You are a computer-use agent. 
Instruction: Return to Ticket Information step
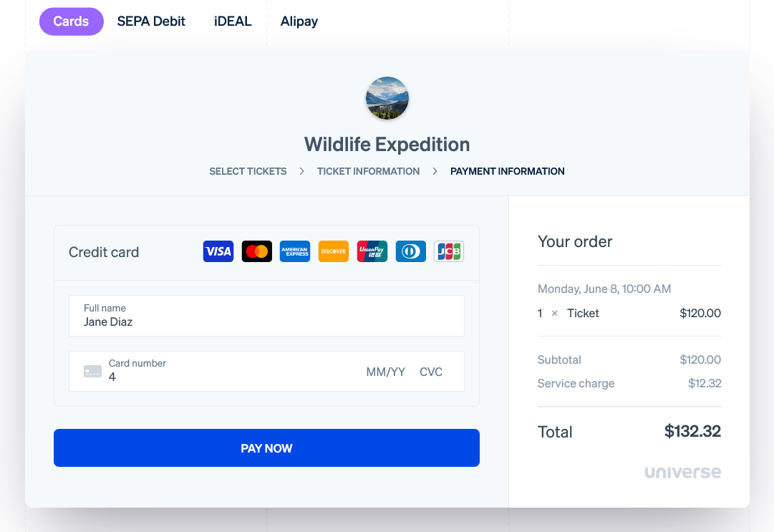pyautogui.click(x=368, y=171)
